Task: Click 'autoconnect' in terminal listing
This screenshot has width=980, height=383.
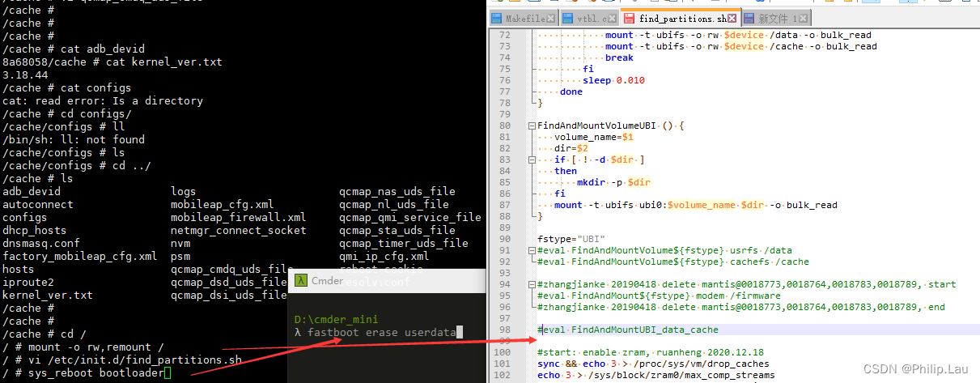Action: tap(38, 204)
